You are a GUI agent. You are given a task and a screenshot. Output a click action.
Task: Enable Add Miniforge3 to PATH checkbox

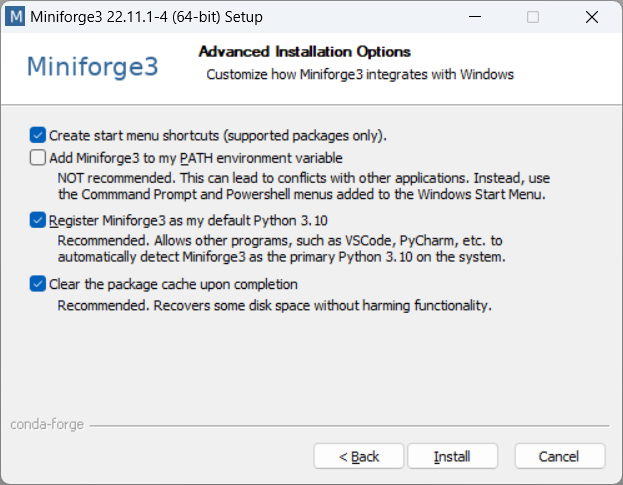(x=38, y=158)
